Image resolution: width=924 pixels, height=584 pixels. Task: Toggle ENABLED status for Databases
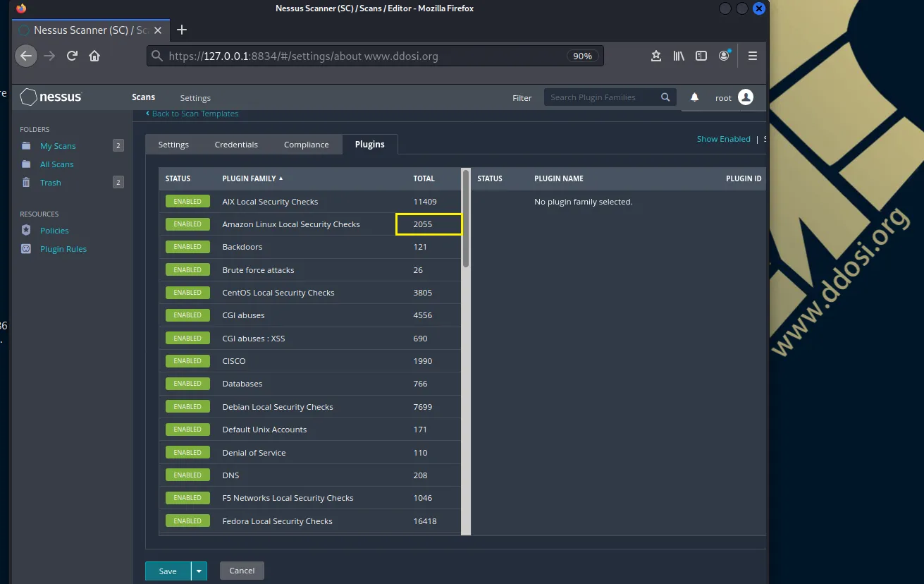187,384
